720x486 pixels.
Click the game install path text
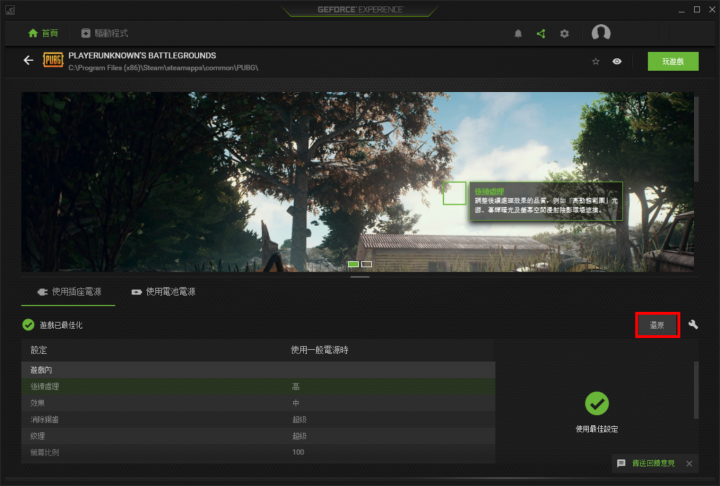coord(163,68)
